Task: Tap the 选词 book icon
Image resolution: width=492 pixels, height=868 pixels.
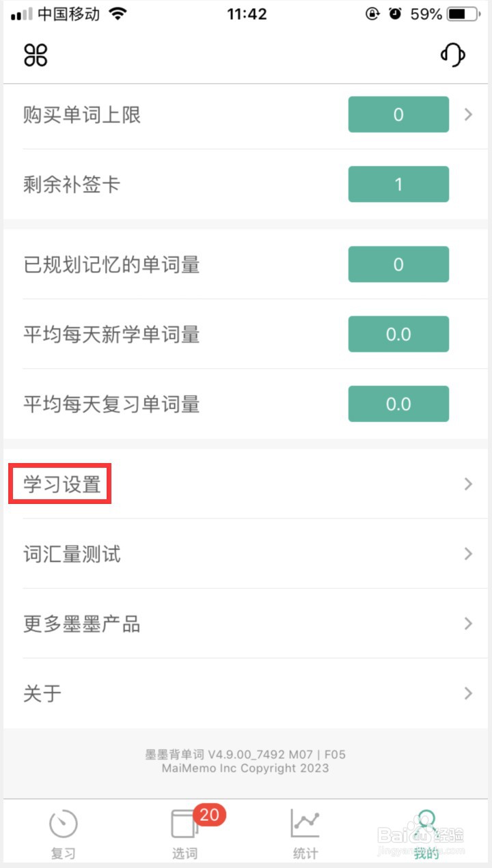Action: tap(184, 824)
